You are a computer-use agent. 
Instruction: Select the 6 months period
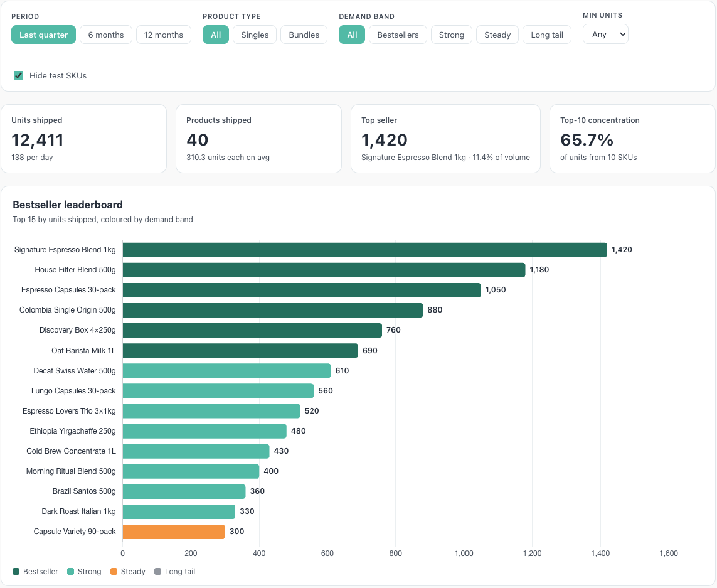[x=105, y=35]
